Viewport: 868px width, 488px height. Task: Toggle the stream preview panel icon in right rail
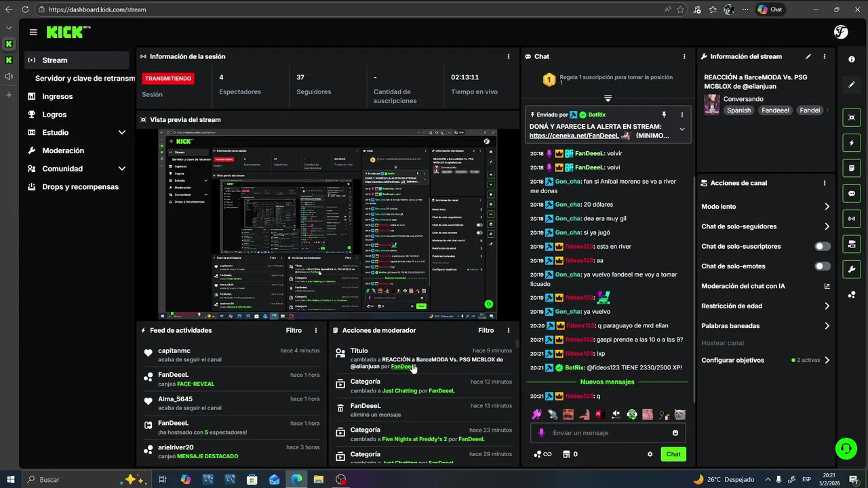pyautogui.click(x=852, y=117)
